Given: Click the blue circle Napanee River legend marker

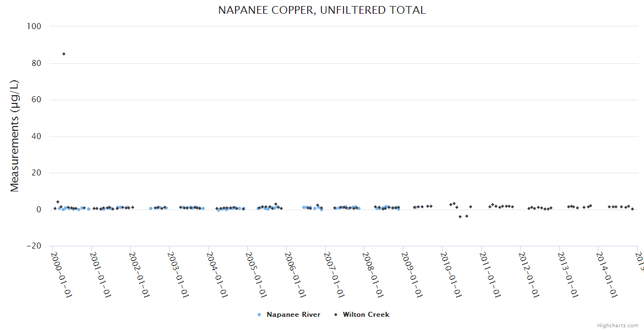Looking at the screenshot, I should point(259,315).
